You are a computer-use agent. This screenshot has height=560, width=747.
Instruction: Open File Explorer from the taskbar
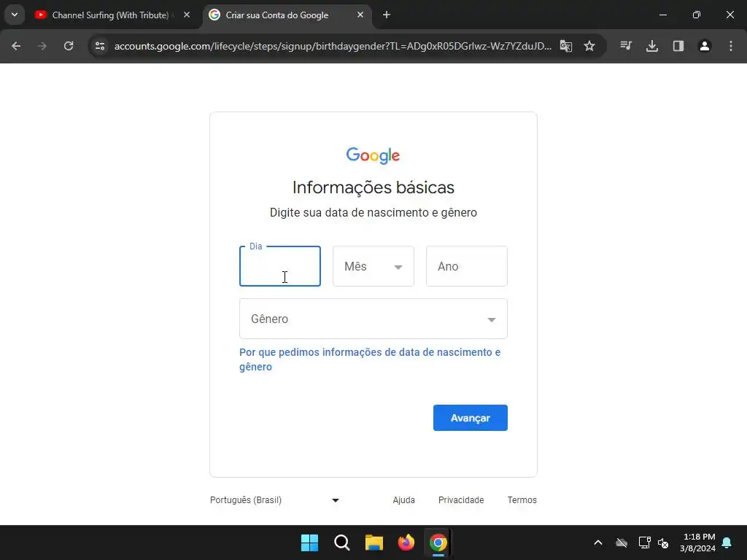374,542
